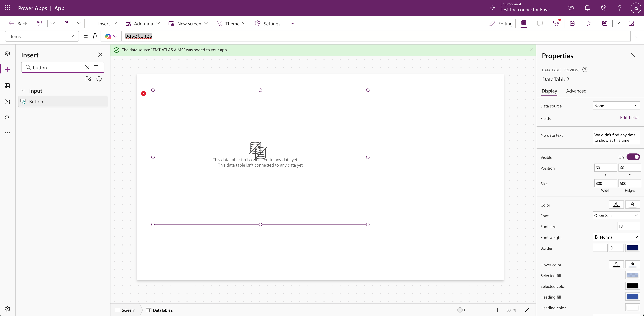Open the Items property dropdown

pos(42,36)
